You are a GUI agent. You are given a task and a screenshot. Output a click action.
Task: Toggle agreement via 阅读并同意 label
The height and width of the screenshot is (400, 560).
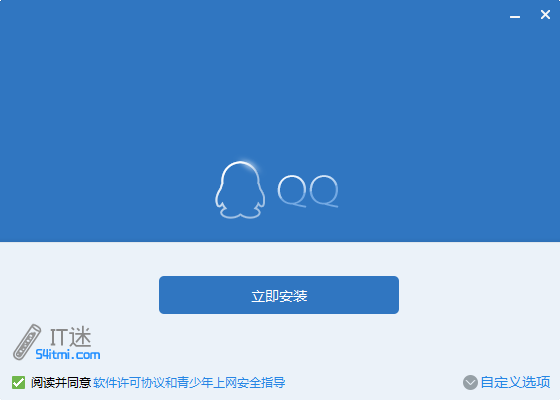click(x=61, y=382)
